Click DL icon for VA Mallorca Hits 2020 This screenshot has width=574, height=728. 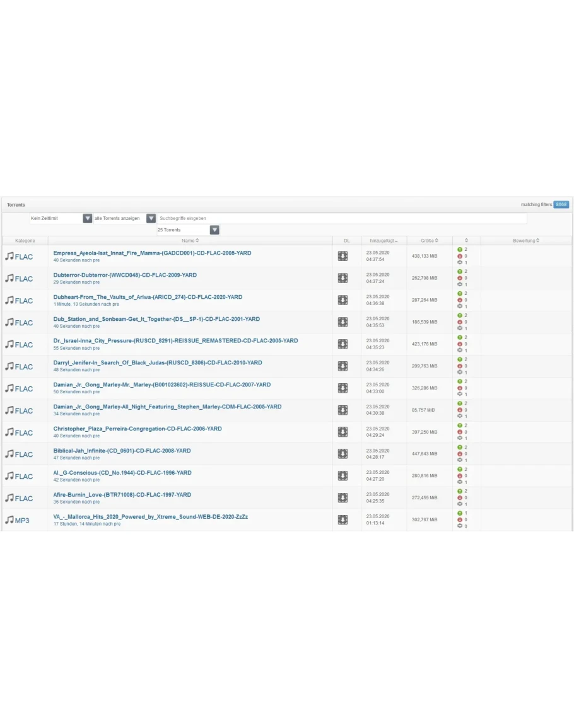(343, 519)
